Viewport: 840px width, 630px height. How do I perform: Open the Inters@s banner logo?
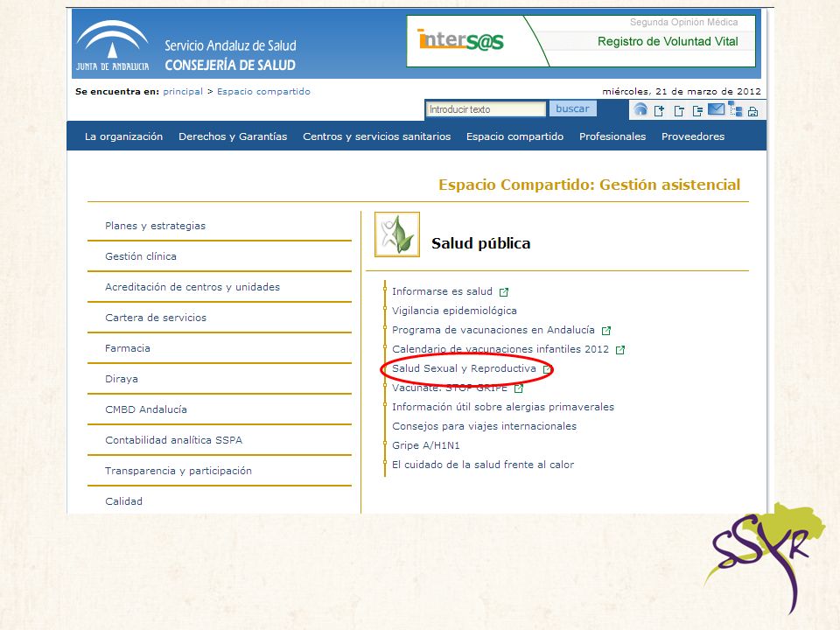pos(460,40)
